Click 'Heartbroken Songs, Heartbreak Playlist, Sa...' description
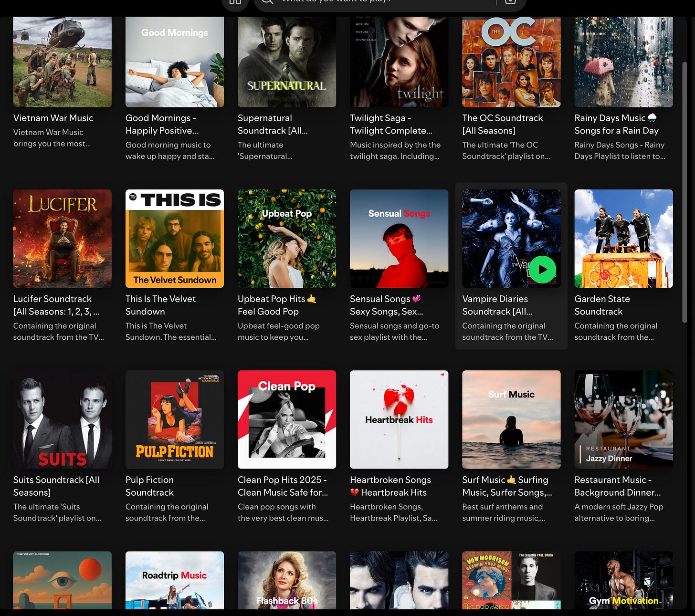 pyautogui.click(x=393, y=512)
